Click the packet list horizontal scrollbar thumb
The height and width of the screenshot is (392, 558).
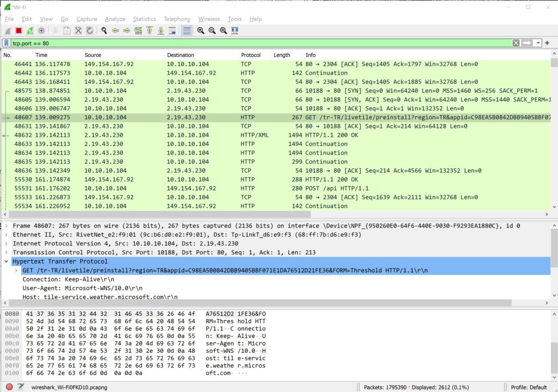pyautogui.click(x=160, y=214)
